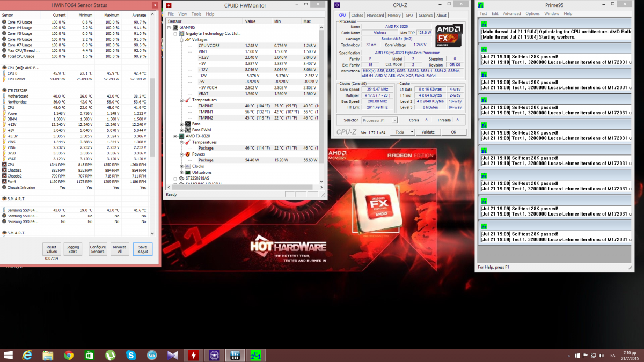Screen dimensions: 644x362
Task: Open the File menu in HWMonitor
Action: (x=171, y=14)
